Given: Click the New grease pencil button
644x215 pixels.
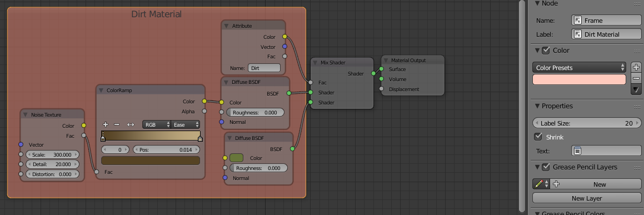Looking at the screenshot, I should (x=596, y=184).
